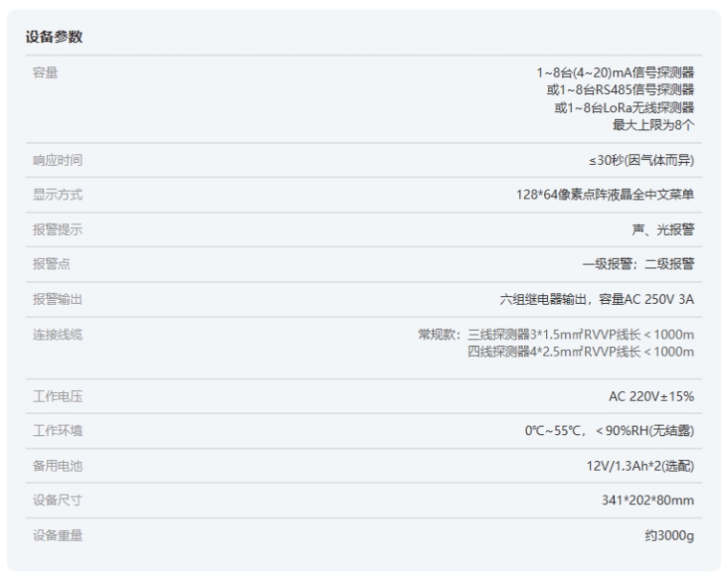Select the AC 220V±15% voltage value
Viewport: 728px width, 579px height.
pyautogui.click(x=651, y=396)
